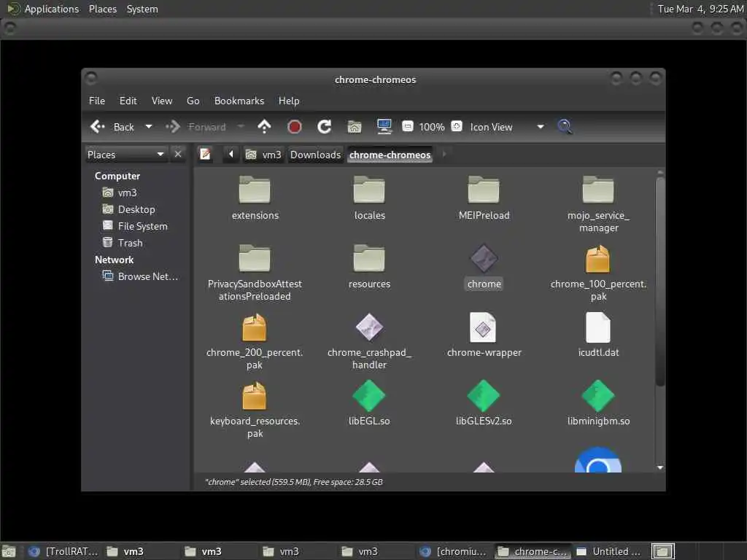
Task: Open the Icon View mode dropdown
Action: [506, 127]
